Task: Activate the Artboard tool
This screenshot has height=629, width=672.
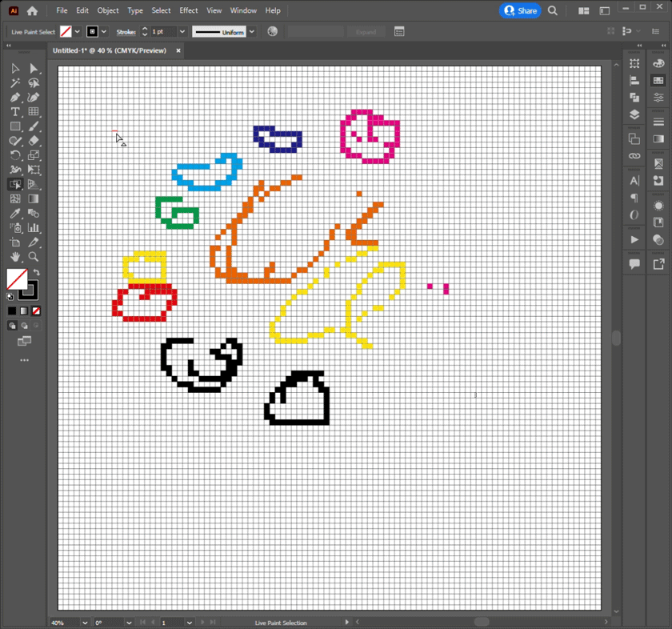Action: click(x=15, y=242)
